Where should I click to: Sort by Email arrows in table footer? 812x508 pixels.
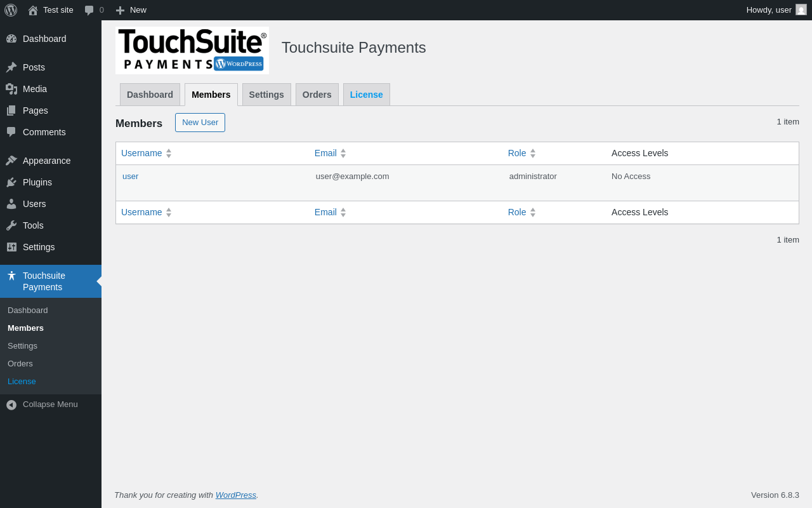tap(343, 212)
